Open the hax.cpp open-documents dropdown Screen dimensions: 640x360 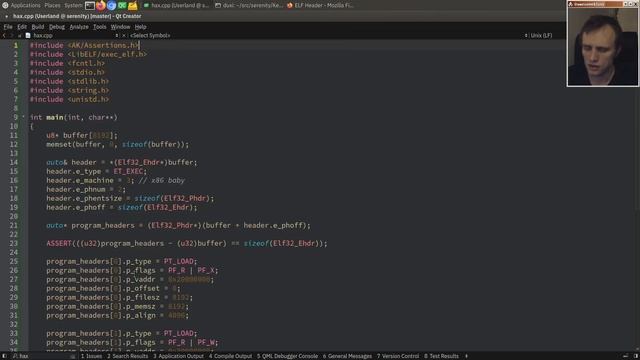[116, 36]
